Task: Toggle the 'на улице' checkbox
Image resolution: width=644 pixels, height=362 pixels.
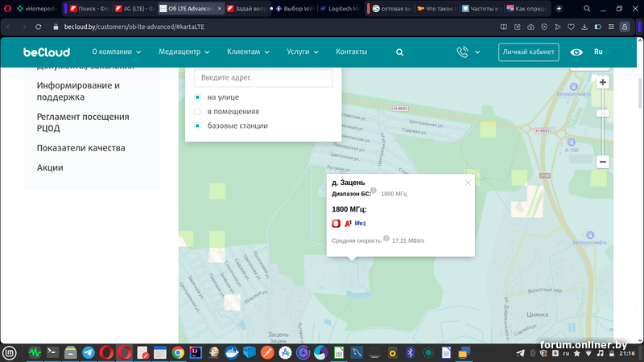Action: pos(197,97)
